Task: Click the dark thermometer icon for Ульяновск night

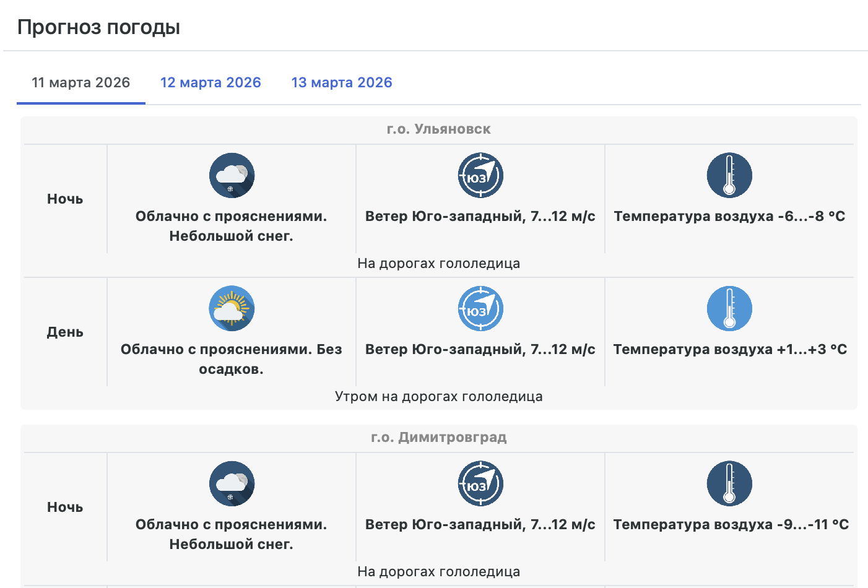Action: [729, 175]
